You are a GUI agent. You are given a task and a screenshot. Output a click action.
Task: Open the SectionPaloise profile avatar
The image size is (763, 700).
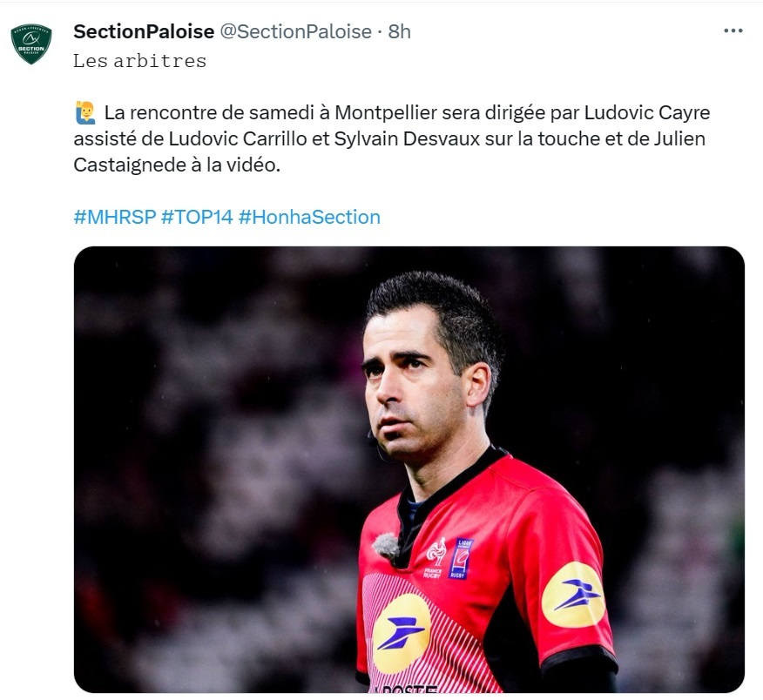[31, 44]
